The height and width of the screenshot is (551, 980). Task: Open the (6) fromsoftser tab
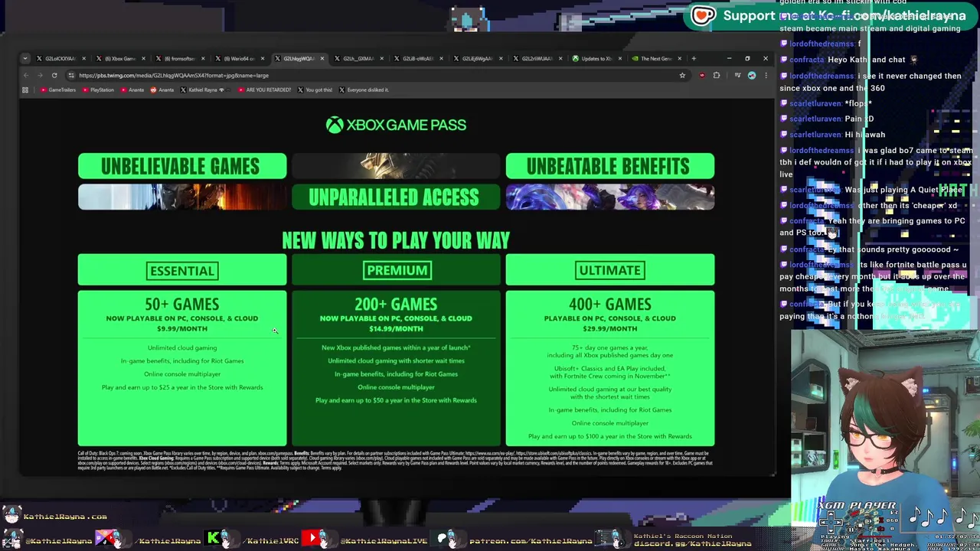181,58
